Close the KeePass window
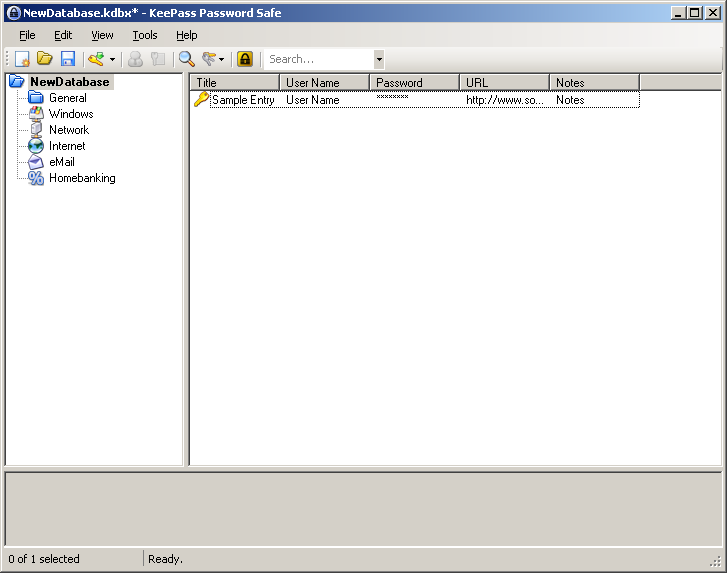The width and height of the screenshot is (727, 573). pyautogui.click(x=713, y=13)
